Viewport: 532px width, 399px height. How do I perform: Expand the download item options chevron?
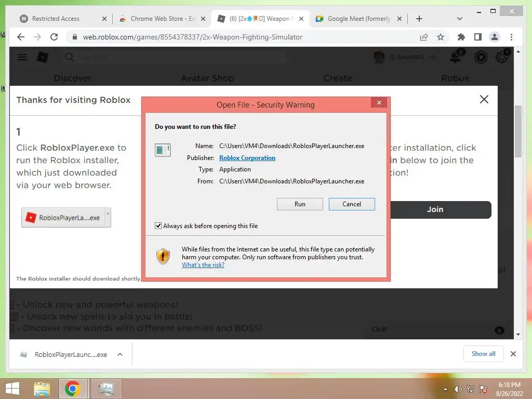coord(120,354)
